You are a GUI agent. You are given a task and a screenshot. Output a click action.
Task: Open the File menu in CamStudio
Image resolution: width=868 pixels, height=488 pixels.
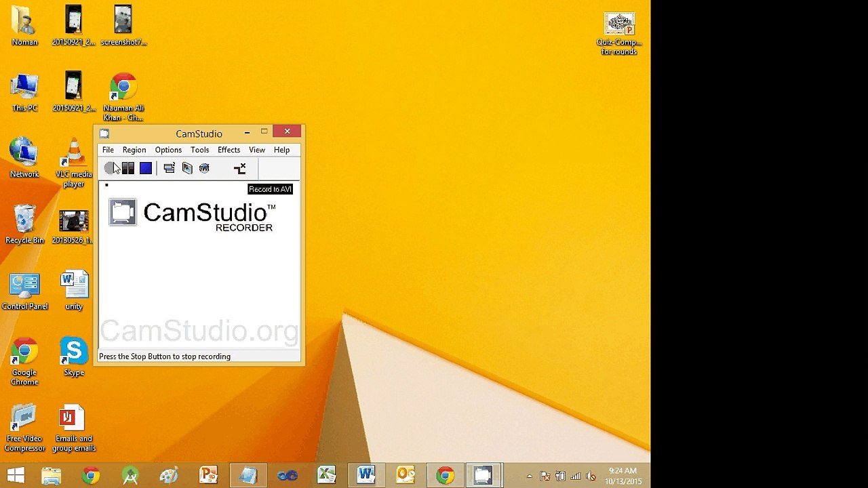(108, 150)
